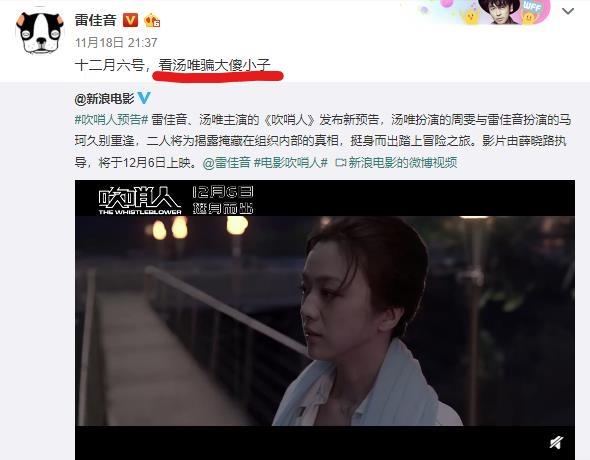
Task: Open the 雷佳音 username link
Action: [x=96, y=20]
